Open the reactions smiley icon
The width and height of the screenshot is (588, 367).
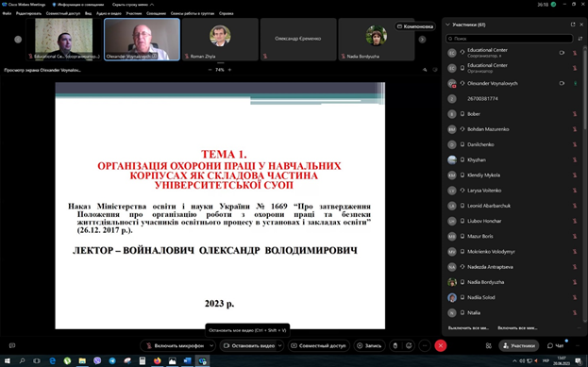(x=409, y=345)
